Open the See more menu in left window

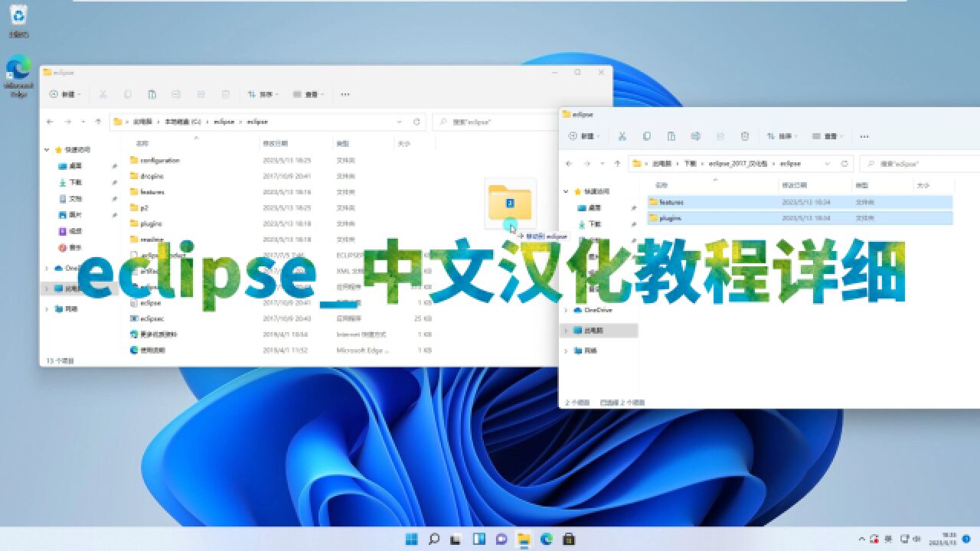click(345, 94)
